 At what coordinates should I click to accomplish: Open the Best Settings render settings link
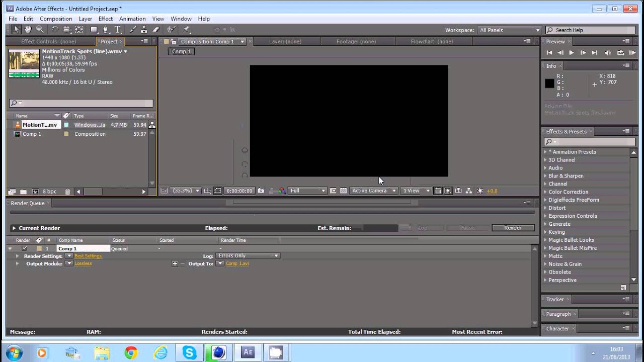(x=88, y=256)
